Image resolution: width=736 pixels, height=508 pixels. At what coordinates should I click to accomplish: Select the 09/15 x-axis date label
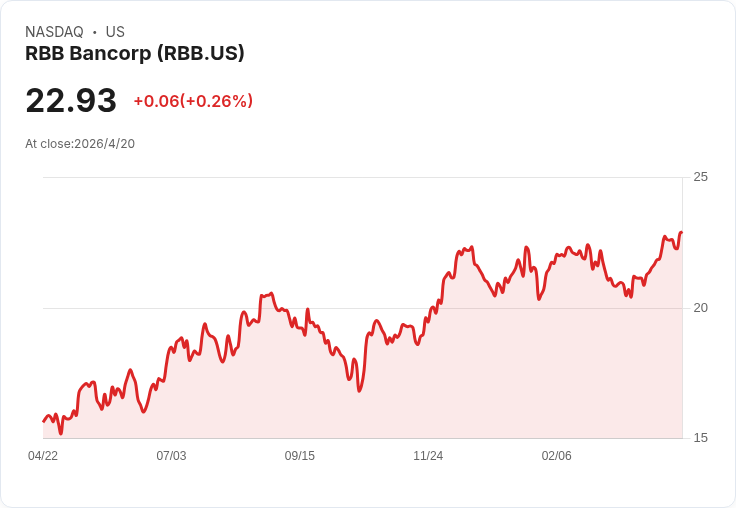pyautogui.click(x=300, y=456)
